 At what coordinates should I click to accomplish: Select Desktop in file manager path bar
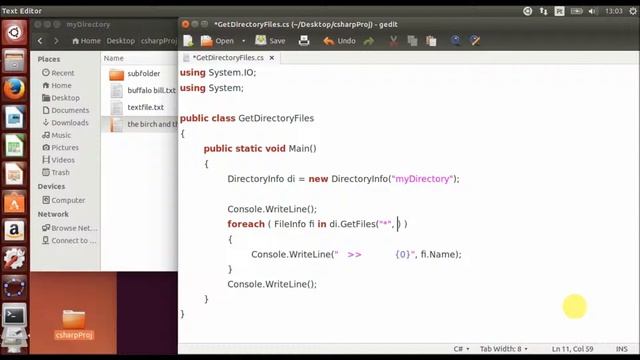[x=120, y=41]
